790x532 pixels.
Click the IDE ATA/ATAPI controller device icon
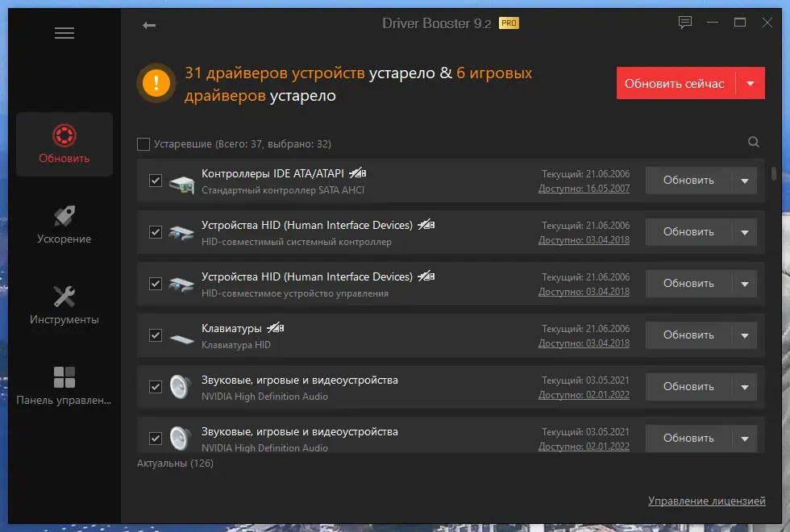pos(182,185)
